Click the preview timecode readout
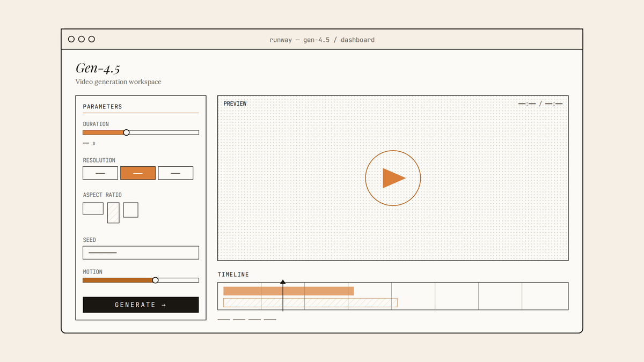The height and width of the screenshot is (362, 644). coord(540,104)
